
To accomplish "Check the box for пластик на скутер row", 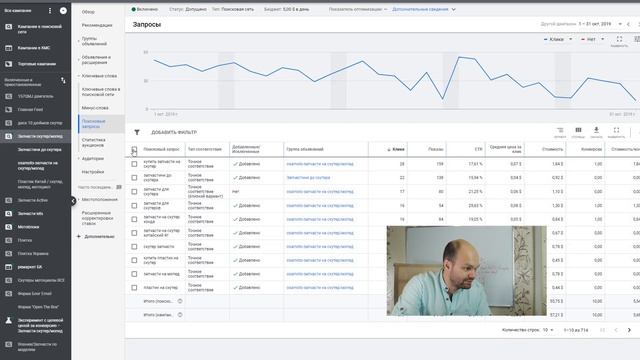I will [x=134, y=288].
